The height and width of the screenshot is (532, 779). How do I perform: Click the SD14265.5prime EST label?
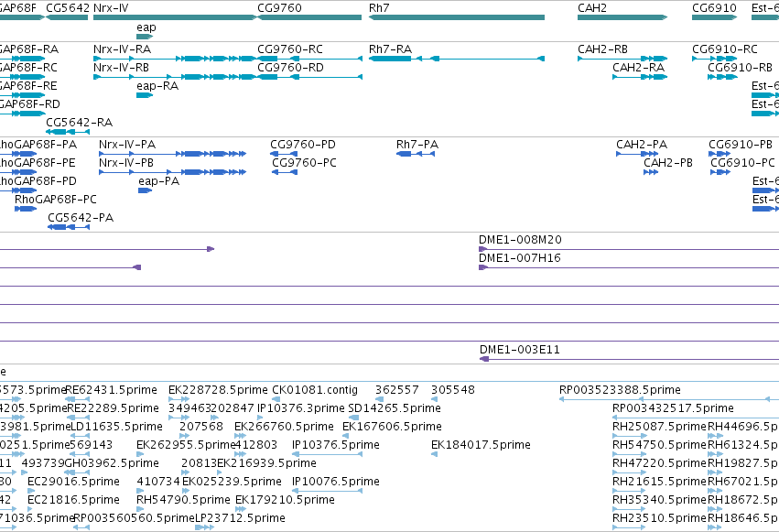pyautogui.click(x=395, y=408)
